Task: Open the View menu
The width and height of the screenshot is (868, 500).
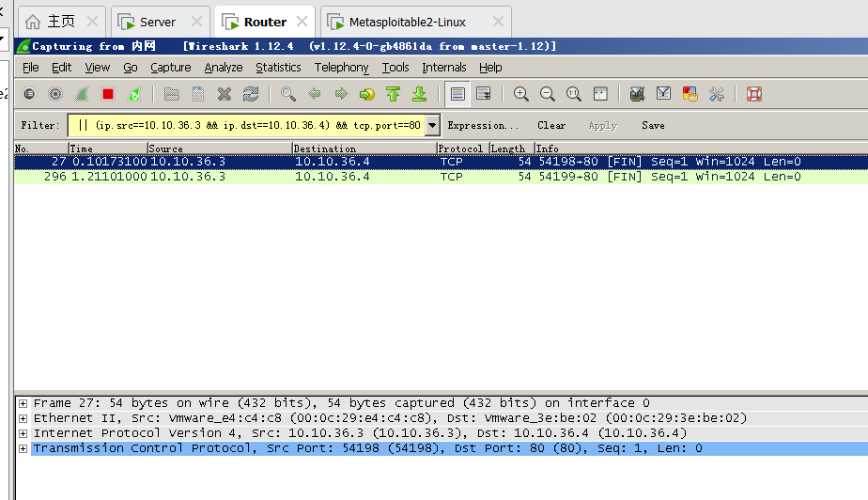Action: click(98, 68)
